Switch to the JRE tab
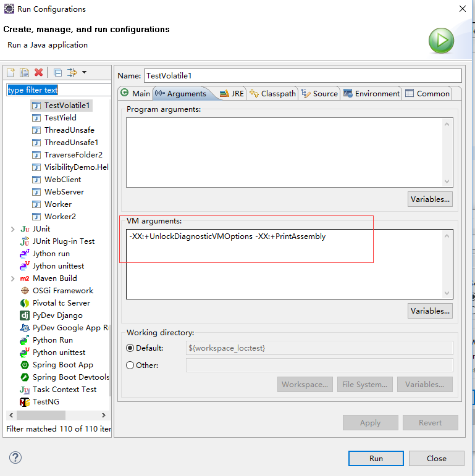Image resolution: width=475 pixels, height=476 pixels. tap(232, 93)
